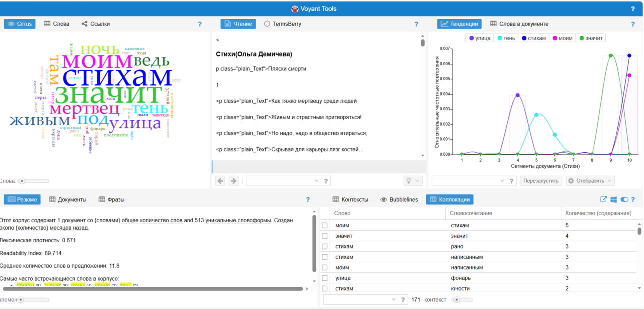
Task: Open the Тенденции term search dropdown
Action: (x=502, y=181)
